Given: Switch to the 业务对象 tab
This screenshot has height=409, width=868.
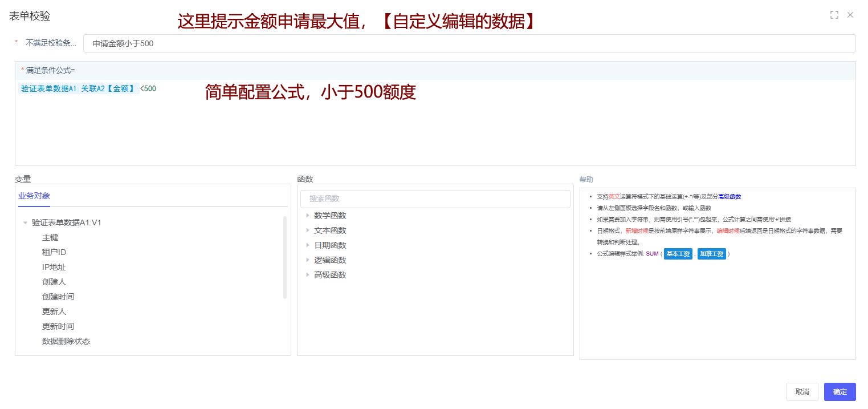Looking at the screenshot, I should tap(34, 196).
